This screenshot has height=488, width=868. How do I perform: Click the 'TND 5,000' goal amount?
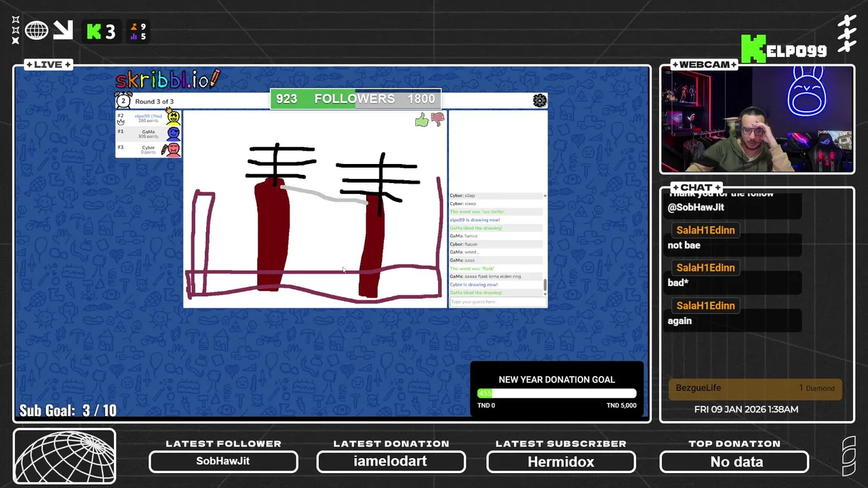click(621, 405)
